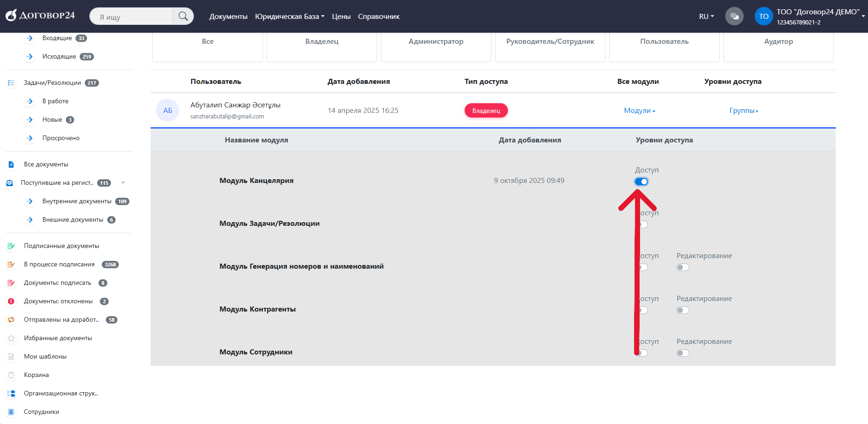Screen dimensions: 868x424
Task: Click the Владелец red badge
Action: coord(486,111)
